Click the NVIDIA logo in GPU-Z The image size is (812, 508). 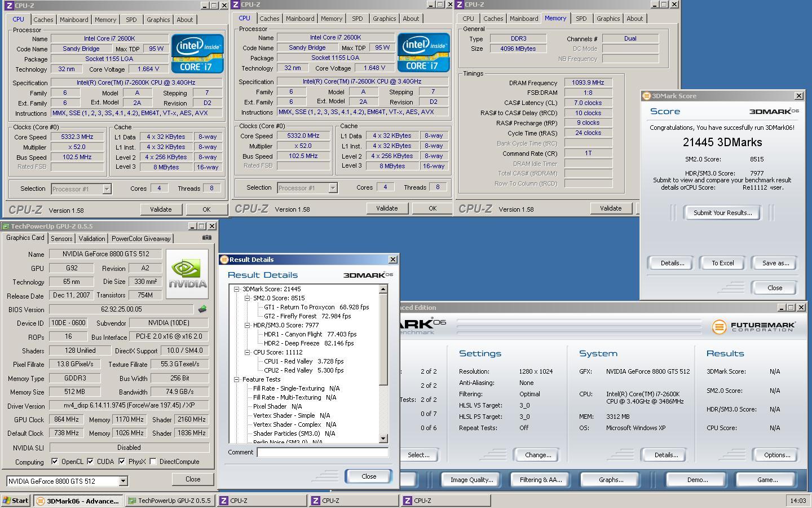[x=187, y=274]
